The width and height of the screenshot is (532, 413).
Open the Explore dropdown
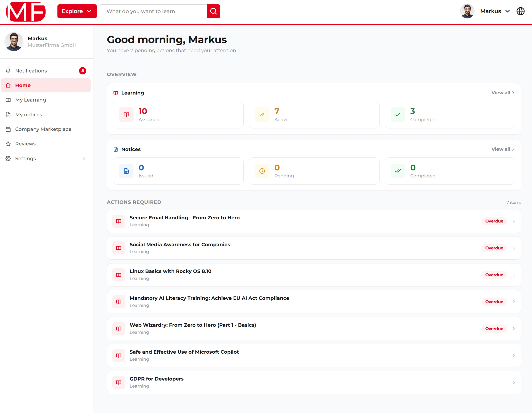(x=77, y=11)
